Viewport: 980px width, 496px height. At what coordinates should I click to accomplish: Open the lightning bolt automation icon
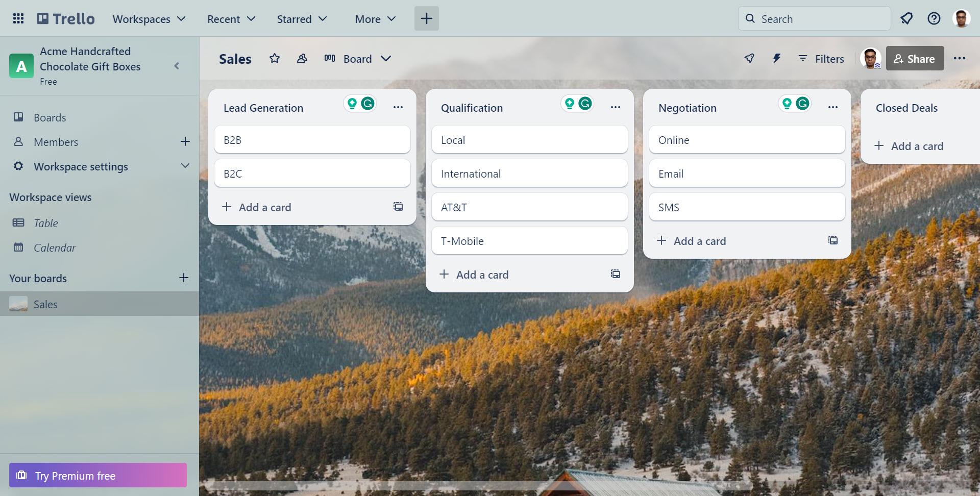(x=777, y=59)
